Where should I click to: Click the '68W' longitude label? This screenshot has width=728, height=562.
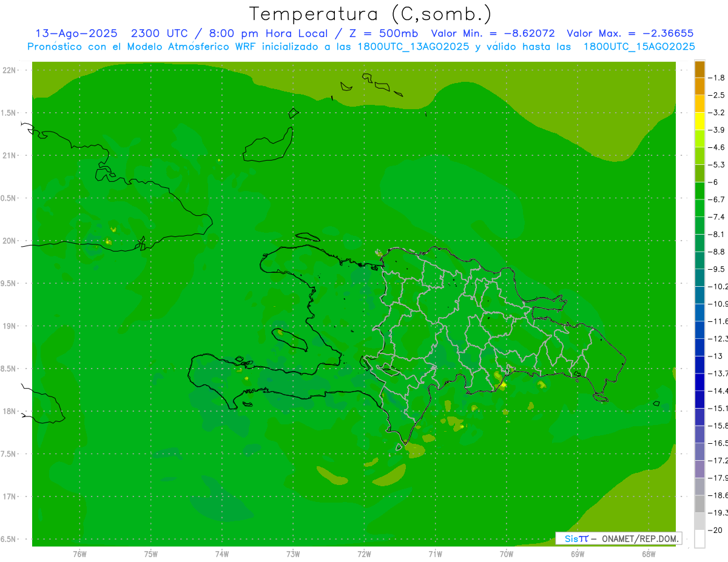tap(649, 554)
